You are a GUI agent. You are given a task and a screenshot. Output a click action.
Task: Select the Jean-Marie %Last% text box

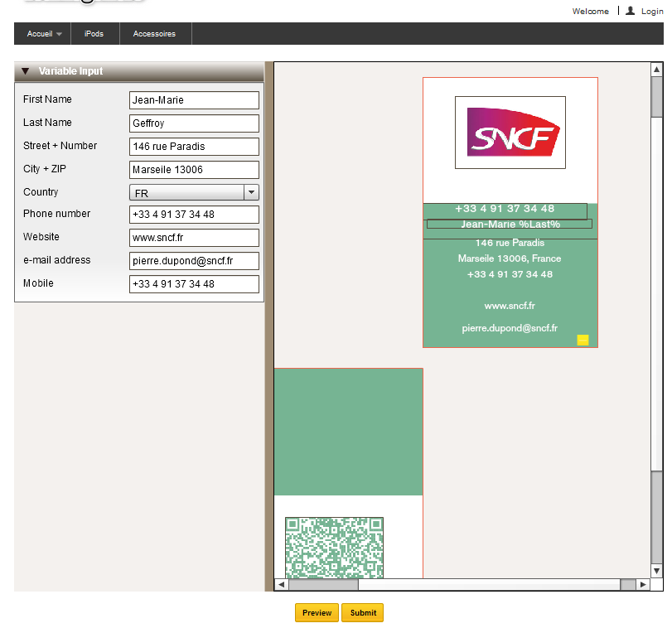coord(510,224)
